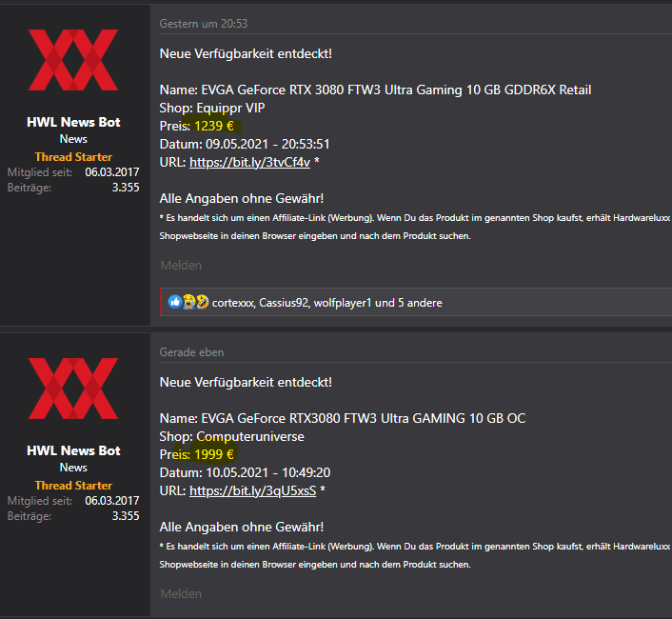
Task: Click the 'Shop: Equippr VIP' line
Action: tap(212, 108)
